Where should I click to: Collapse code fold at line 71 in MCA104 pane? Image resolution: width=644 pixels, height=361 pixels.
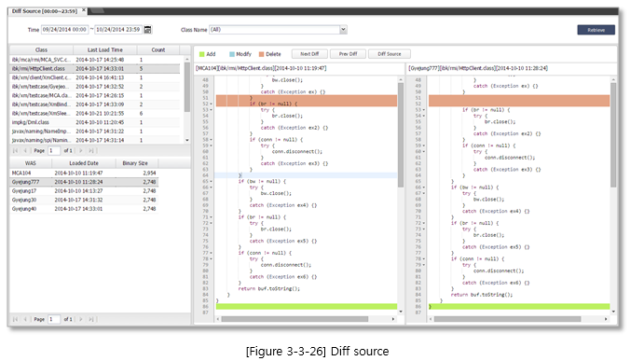[212, 217]
